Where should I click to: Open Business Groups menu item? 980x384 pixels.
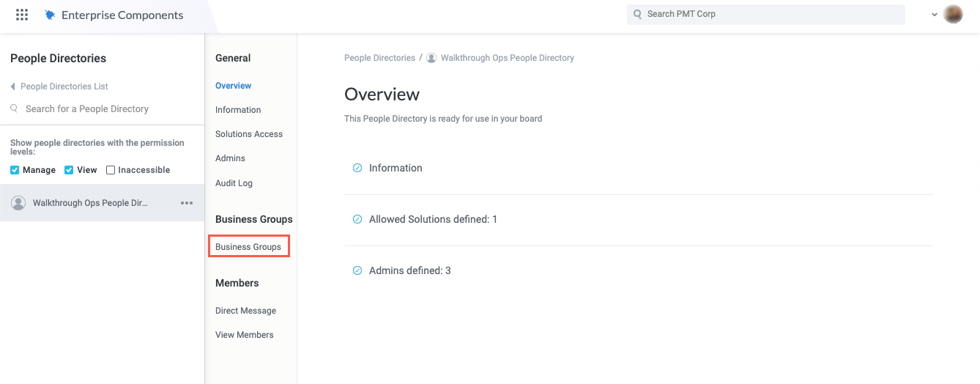[248, 247]
